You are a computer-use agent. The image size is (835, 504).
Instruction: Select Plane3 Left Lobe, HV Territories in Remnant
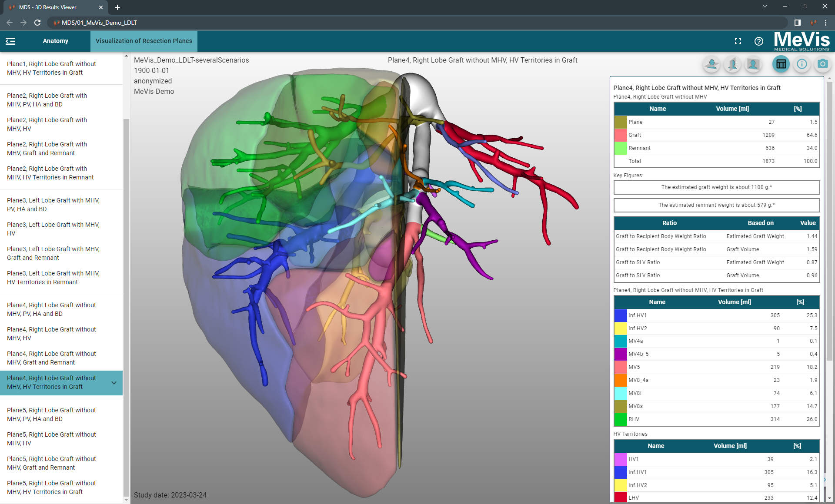[61, 278]
